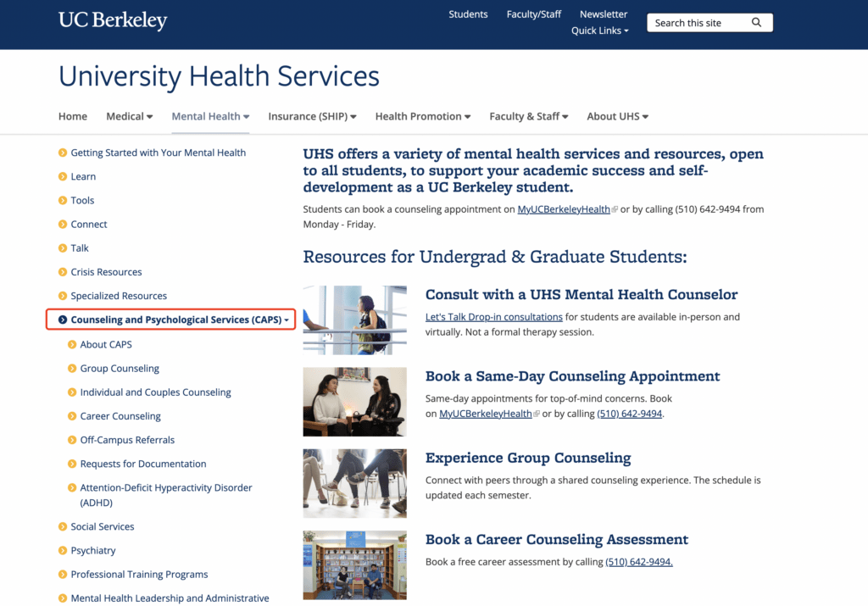The height and width of the screenshot is (606, 868).
Task: Click the two women talking thumbnail
Action: coord(355,402)
